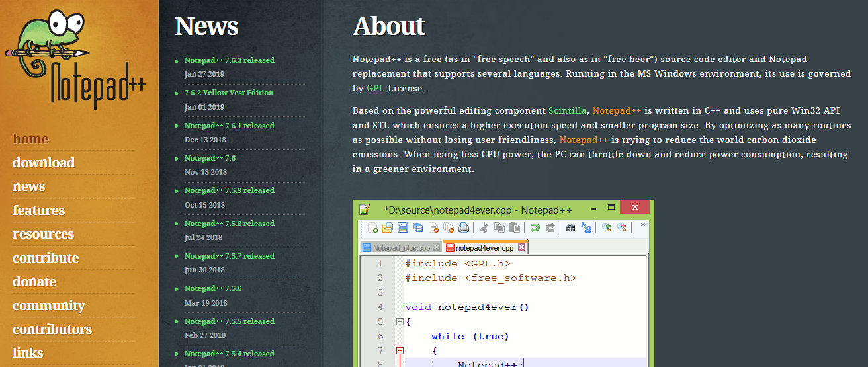Click the 'void notepad4ever()' code line
Image resolution: width=868 pixels, height=367 pixels.
point(467,307)
